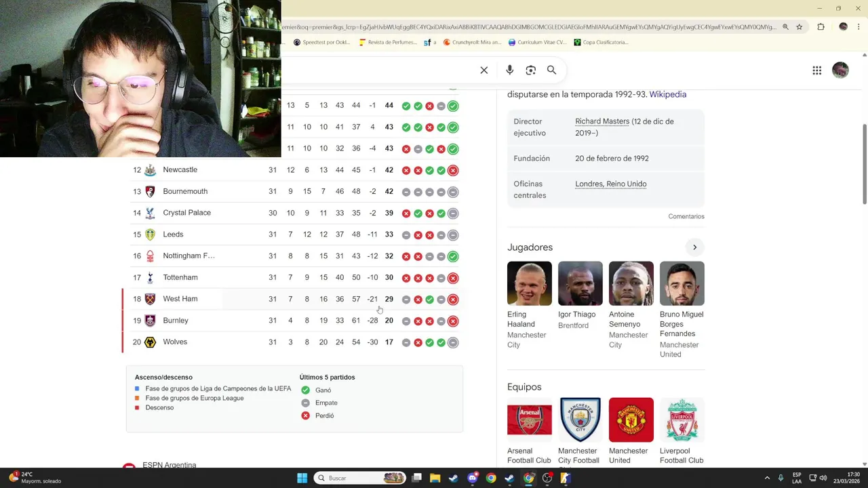
Task: Bookmark this page with the star icon
Action: coord(800,27)
